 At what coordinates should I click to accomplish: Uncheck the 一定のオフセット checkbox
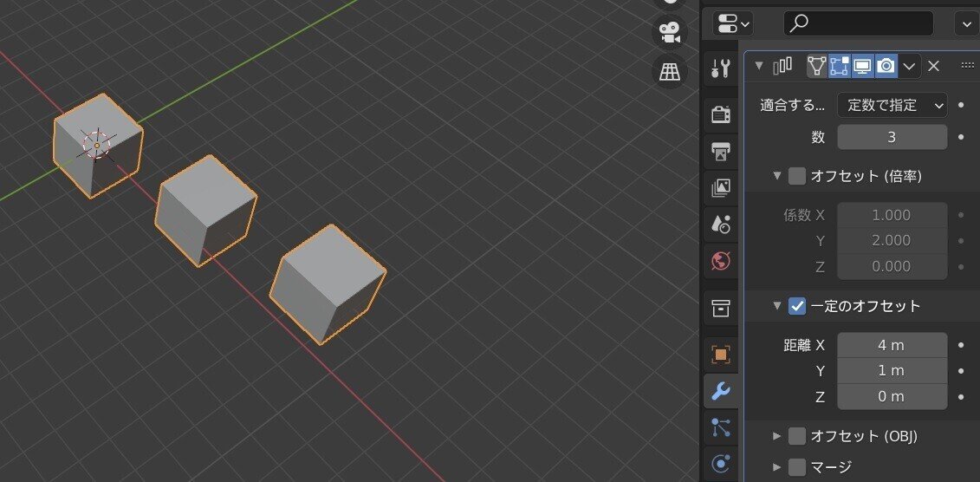tap(797, 306)
